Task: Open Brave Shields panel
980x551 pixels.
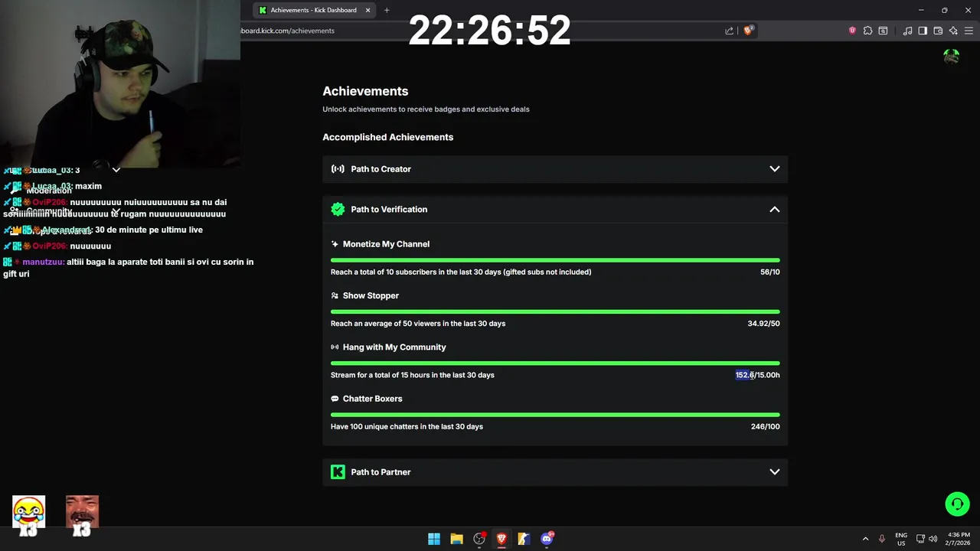Action: tap(749, 31)
